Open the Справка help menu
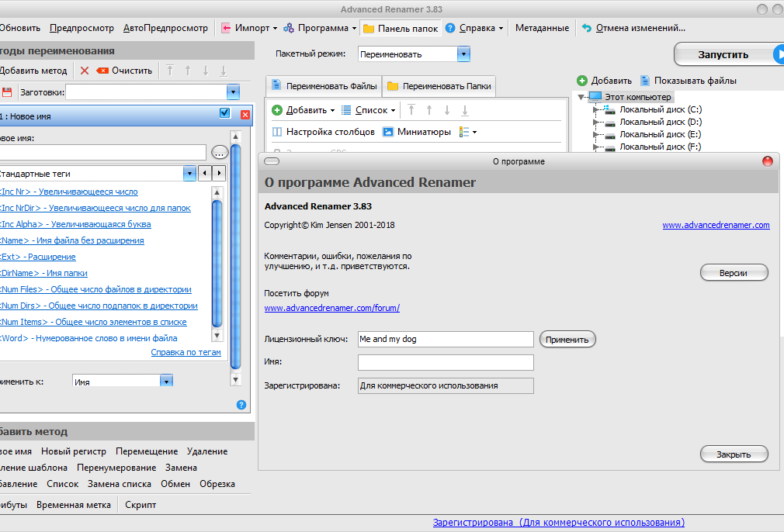 coord(474,28)
